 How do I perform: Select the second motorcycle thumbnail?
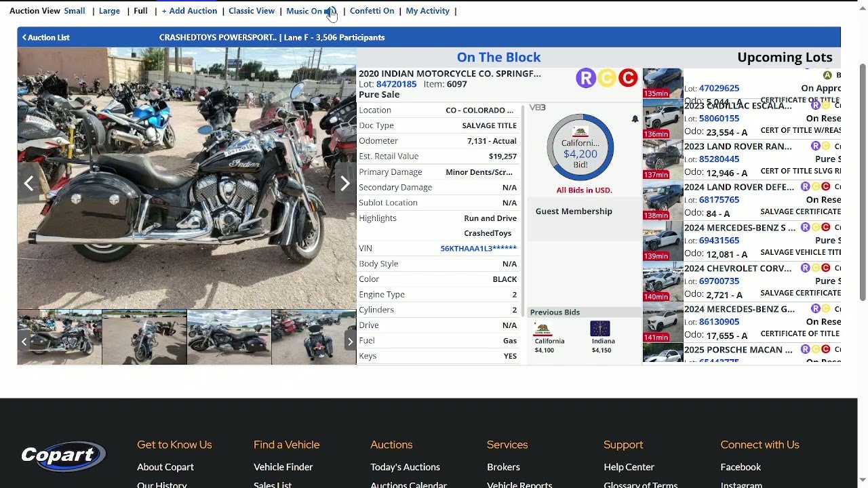point(144,337)
